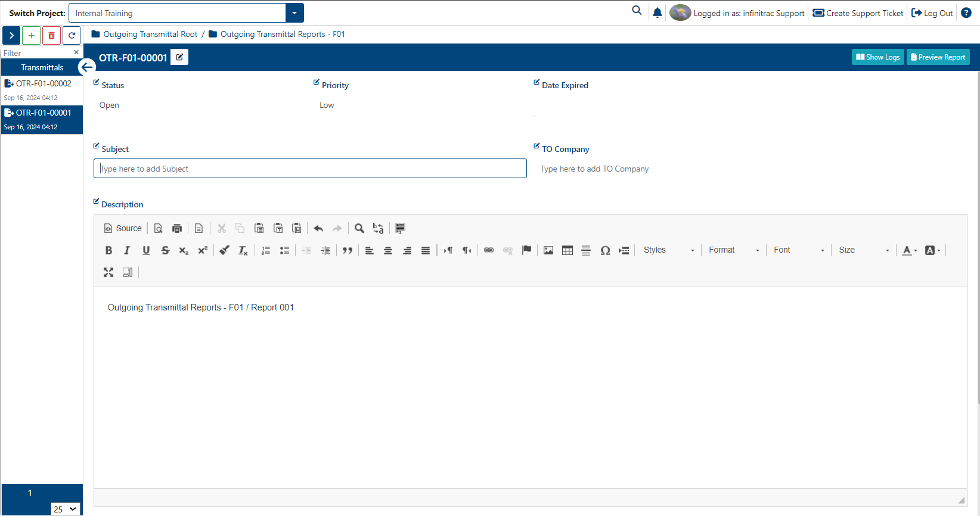Toggle Subscript formatting

[184, 250]
